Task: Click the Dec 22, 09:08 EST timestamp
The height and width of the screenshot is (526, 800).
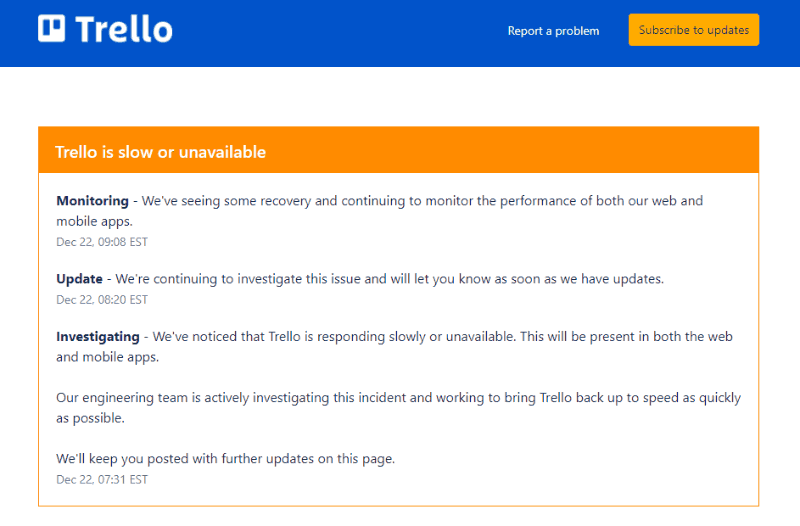Action: click(x=102, y=242)
